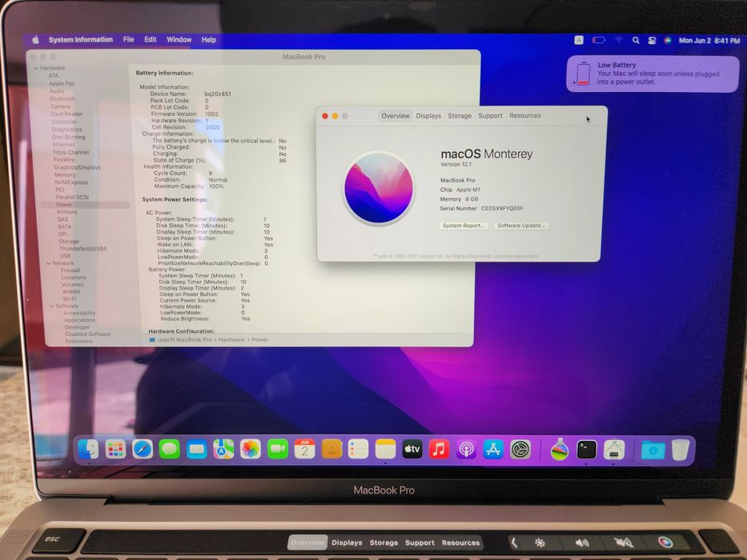
Task: Open the System Information app menu
Action: (x=81, y=39)
